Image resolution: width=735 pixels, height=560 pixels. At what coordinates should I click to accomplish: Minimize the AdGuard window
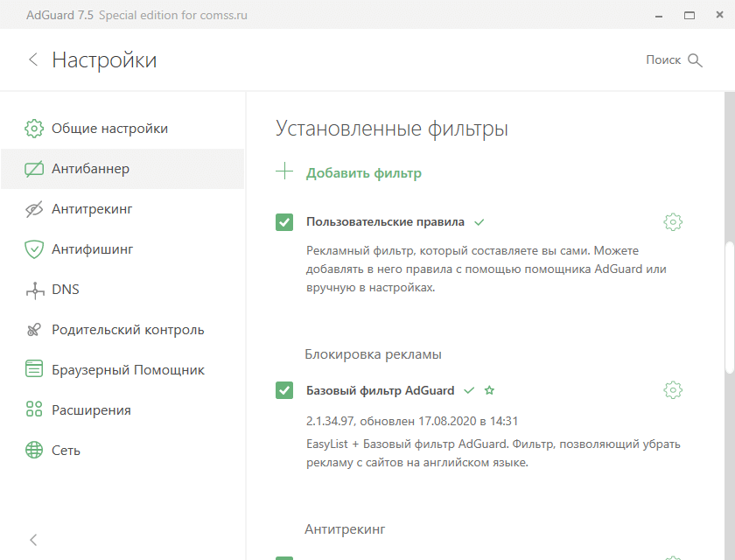[659, 16]
